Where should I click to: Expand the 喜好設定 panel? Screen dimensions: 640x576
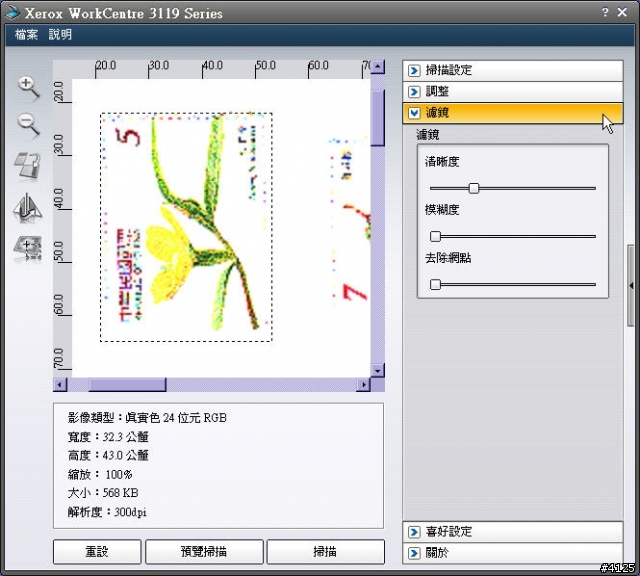513,532
